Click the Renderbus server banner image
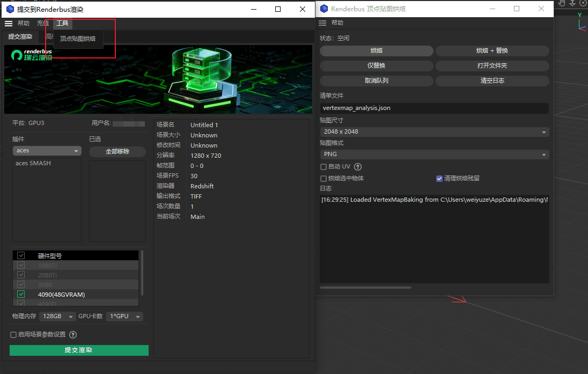Screen dimensions: 588x374 click(158, 79)
